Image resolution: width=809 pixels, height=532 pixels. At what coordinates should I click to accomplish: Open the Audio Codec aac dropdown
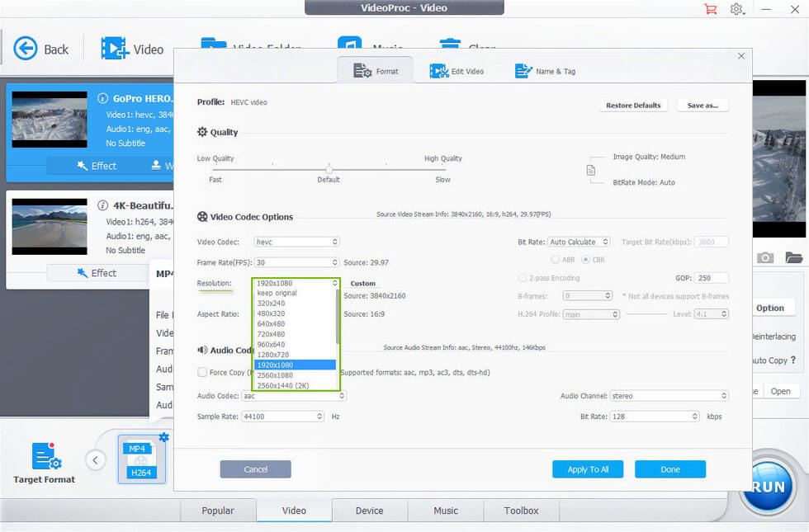pos(293,396)
